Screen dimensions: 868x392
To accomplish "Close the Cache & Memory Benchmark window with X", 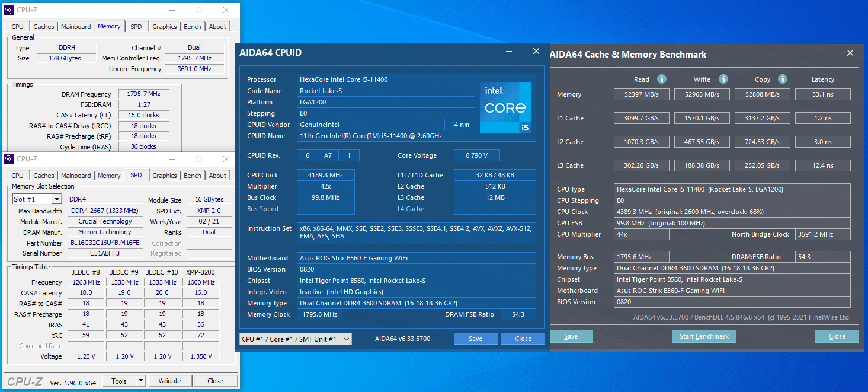I will [850, 53].
